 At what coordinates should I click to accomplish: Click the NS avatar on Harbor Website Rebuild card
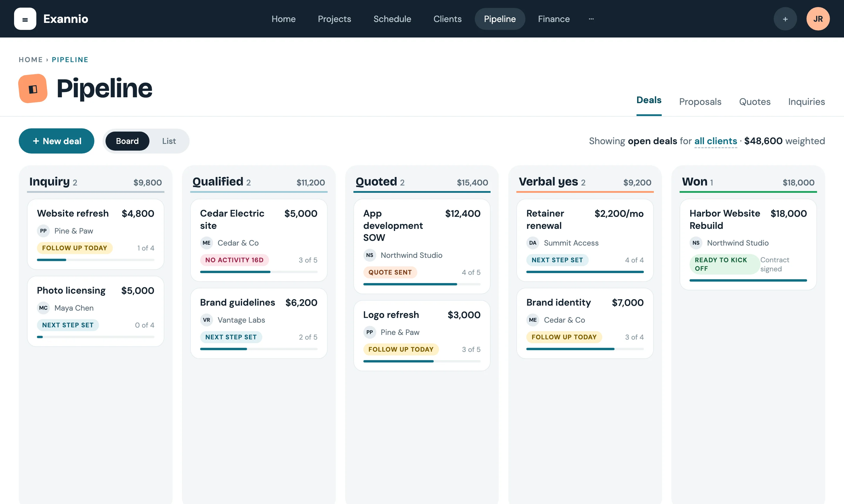click(696, 243)
